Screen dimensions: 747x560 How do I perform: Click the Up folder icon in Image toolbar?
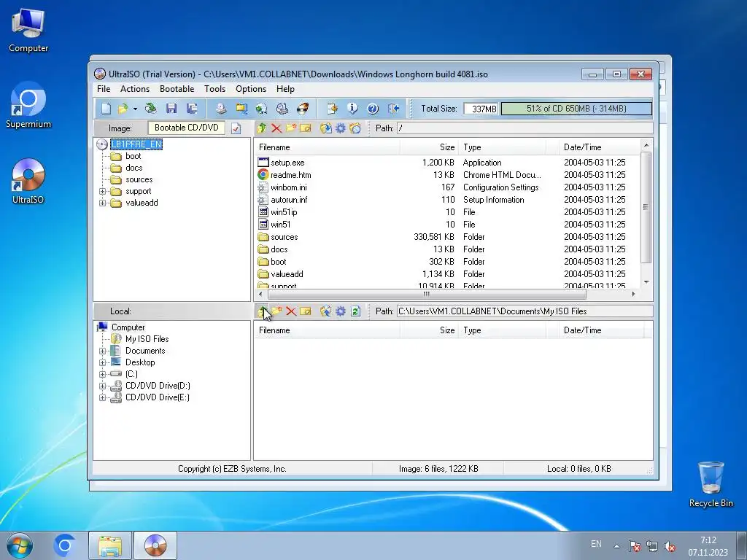pos(262,128)
